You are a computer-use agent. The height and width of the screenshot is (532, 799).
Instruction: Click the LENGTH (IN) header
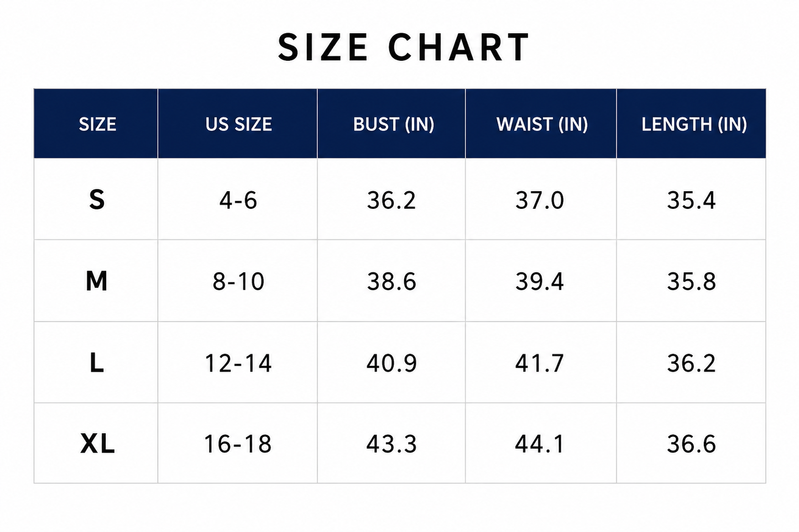[694, 124]
